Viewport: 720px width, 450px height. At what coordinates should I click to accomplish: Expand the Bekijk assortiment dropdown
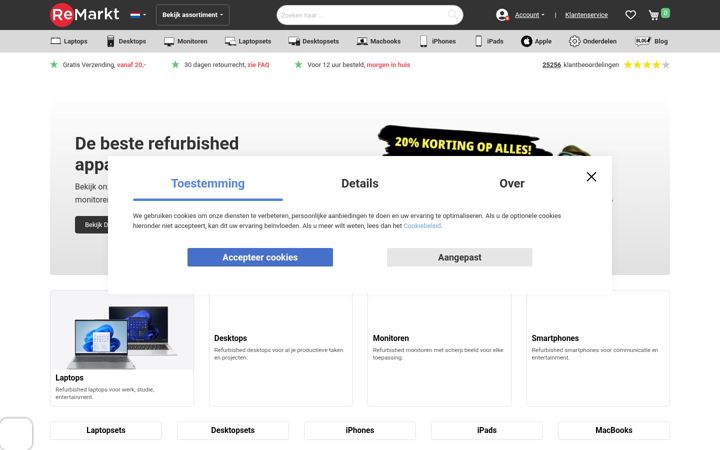click(192, 15)
